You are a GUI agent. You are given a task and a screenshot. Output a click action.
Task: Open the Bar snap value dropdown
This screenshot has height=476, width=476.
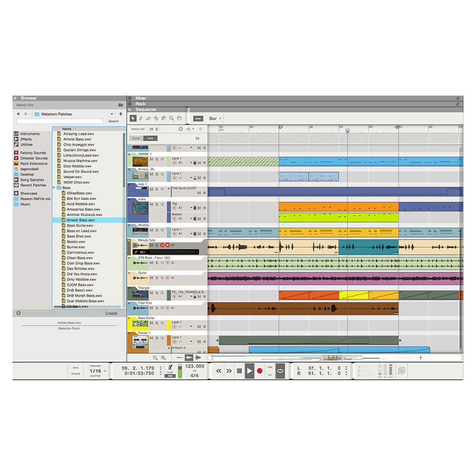coord(215,118)
